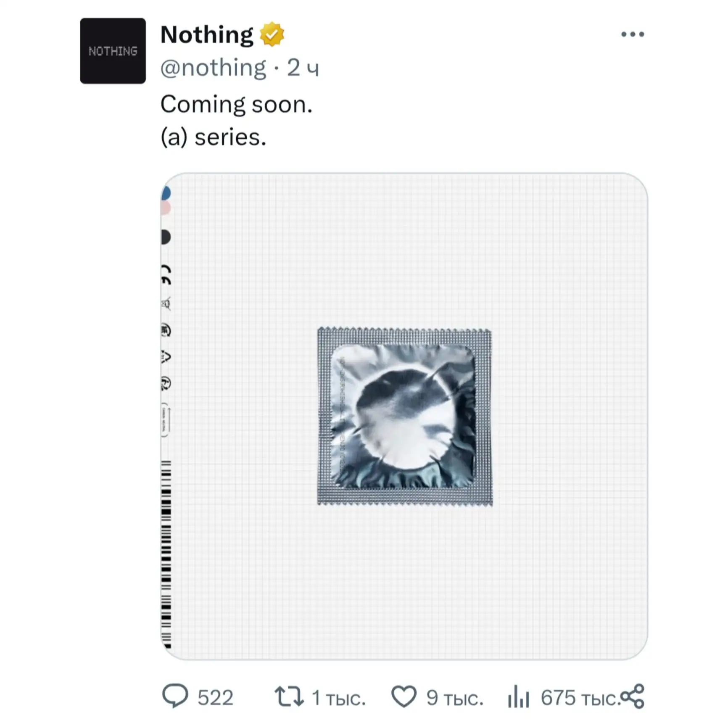The image size is (728, 728).
Task: Click the retweet arrows icon
Action: 289,696
